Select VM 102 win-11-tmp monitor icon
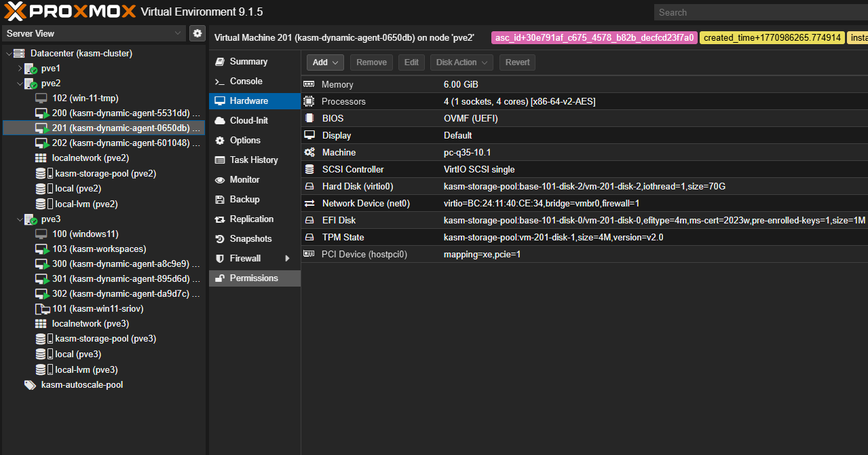The width and height of the screenshot is (868, 455). tap(41, 98)
